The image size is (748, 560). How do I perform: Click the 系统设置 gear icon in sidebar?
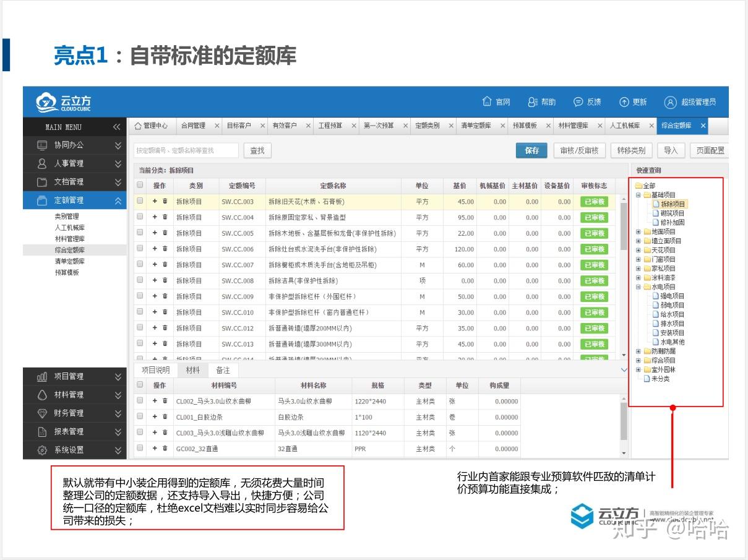click(42, 450)
